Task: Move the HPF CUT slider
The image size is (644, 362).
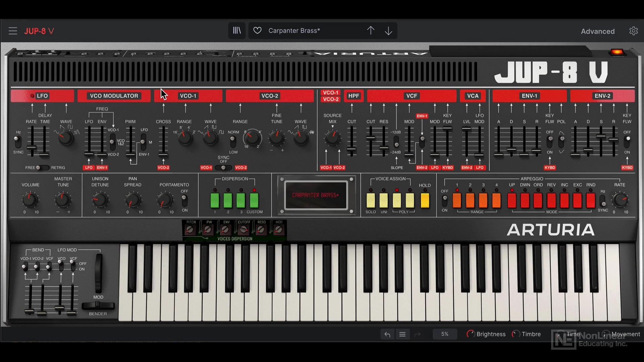Action: coord(352,149)
